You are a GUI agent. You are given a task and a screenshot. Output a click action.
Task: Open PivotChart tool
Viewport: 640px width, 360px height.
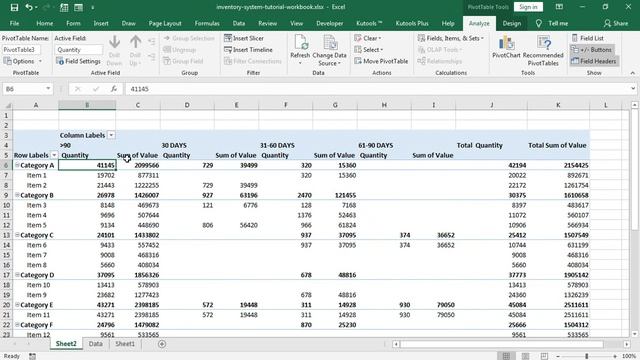(506, 46)
